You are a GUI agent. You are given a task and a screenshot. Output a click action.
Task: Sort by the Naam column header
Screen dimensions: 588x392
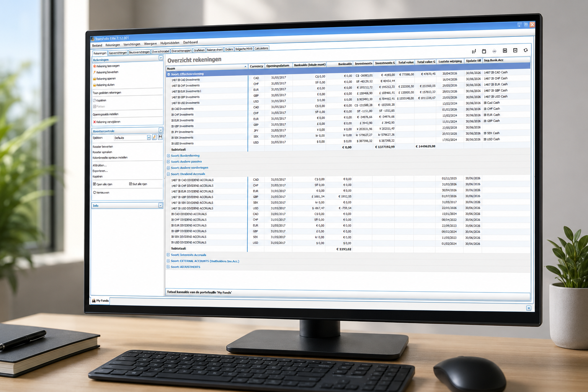click(x=207, y=68)
